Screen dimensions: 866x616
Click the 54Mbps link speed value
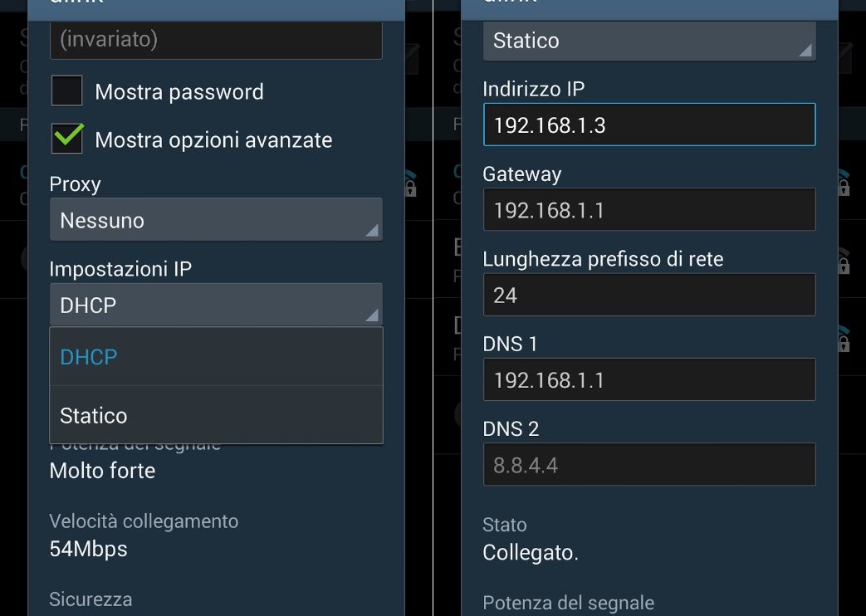[x=89, y=549]
